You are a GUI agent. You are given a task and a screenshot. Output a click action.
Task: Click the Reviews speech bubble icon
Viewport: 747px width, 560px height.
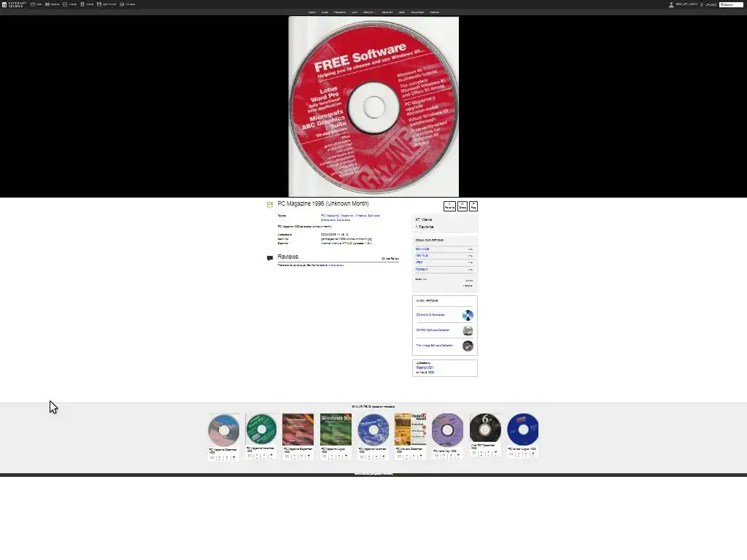click(270, 258)
